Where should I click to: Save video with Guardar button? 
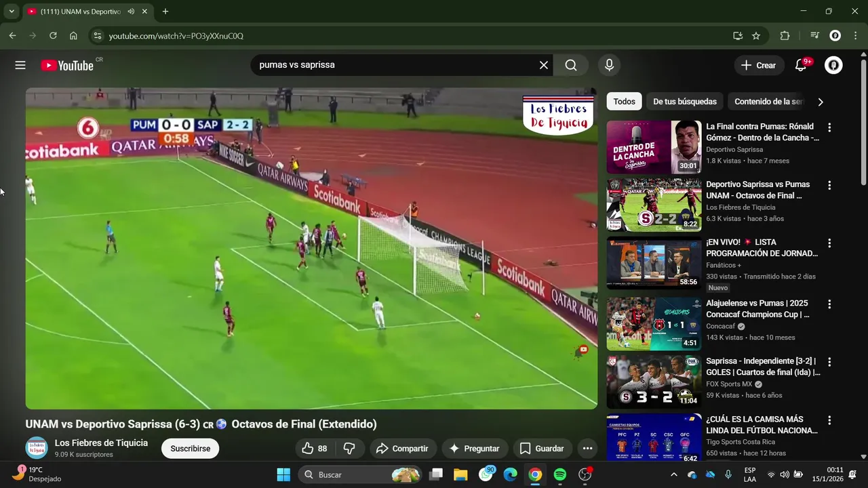(x=542, y=448)
